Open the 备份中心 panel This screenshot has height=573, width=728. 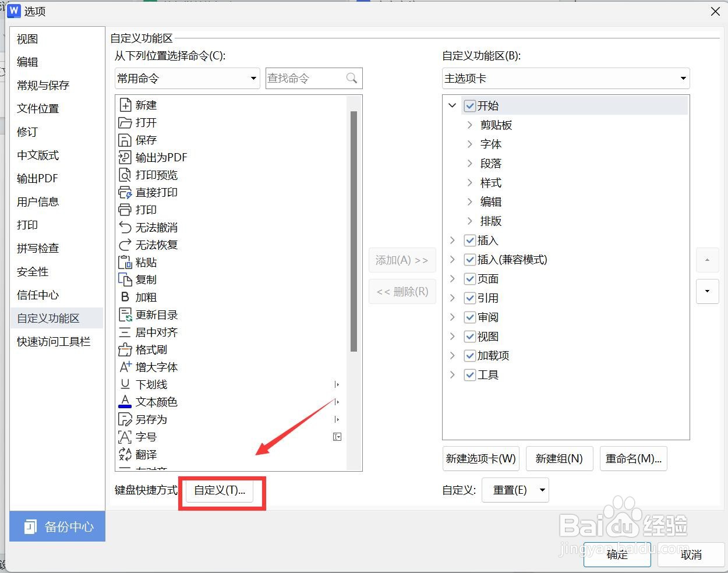pyautogui.click(x=57, y=526)
